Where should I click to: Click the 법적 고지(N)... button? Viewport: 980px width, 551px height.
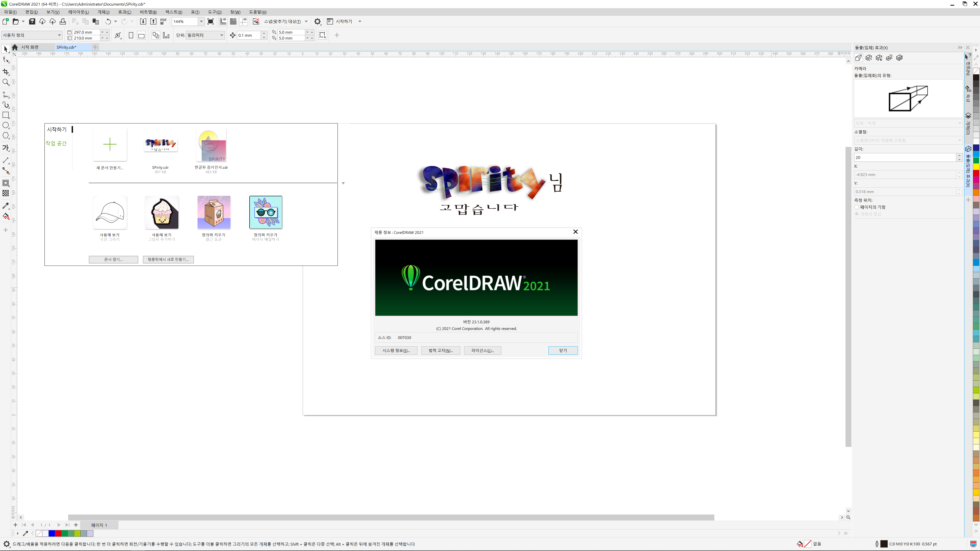coord(440,350)
